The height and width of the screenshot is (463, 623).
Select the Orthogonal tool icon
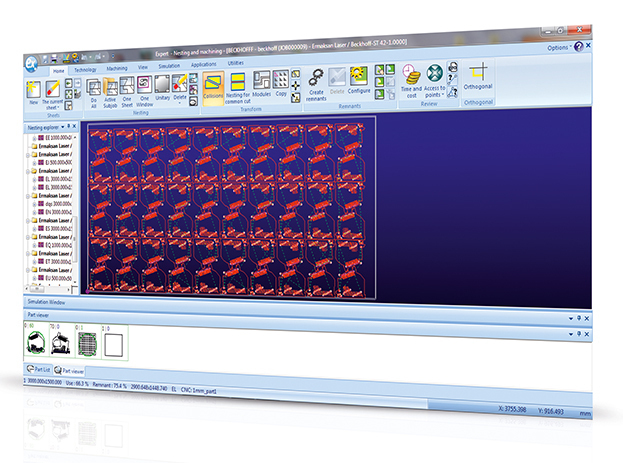click(478, 76)
